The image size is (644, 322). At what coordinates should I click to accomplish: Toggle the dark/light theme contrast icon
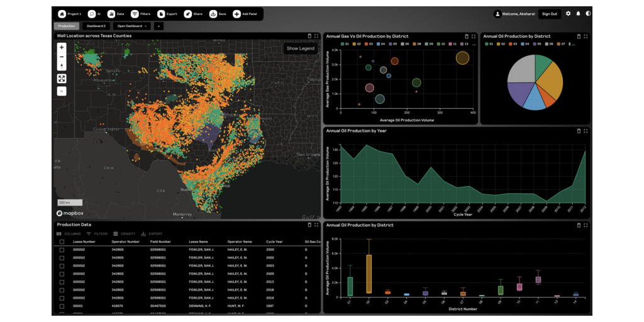pos(588,13)
